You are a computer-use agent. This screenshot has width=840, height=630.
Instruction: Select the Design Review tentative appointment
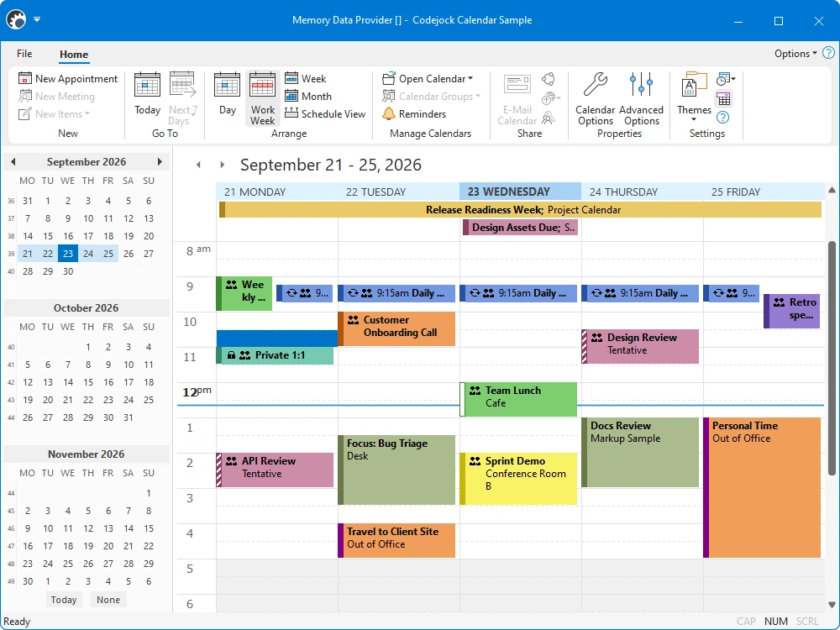[640, 346]
